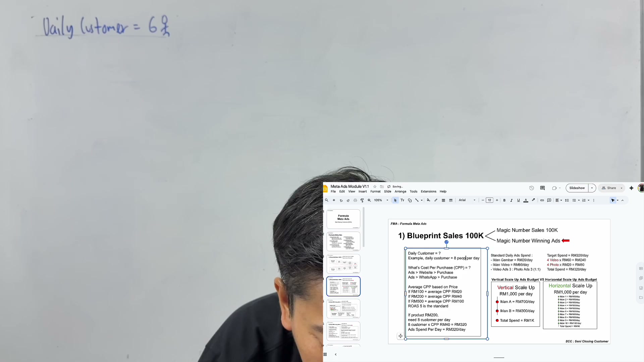Open the bulleted list dropdown arrow
Viewport: 644px width, 362px height.
(x=579, y=200)
